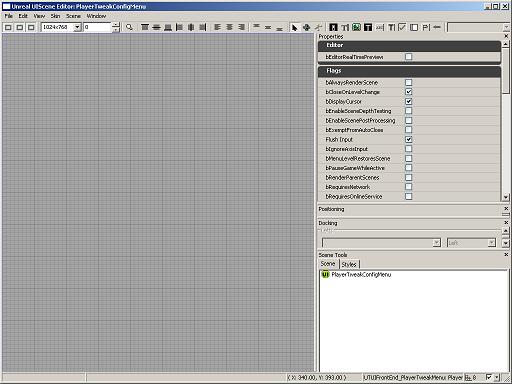Select the checkbox widget tool icon
The height and width of the screenshot is (384, 512).
click(402, 27)
